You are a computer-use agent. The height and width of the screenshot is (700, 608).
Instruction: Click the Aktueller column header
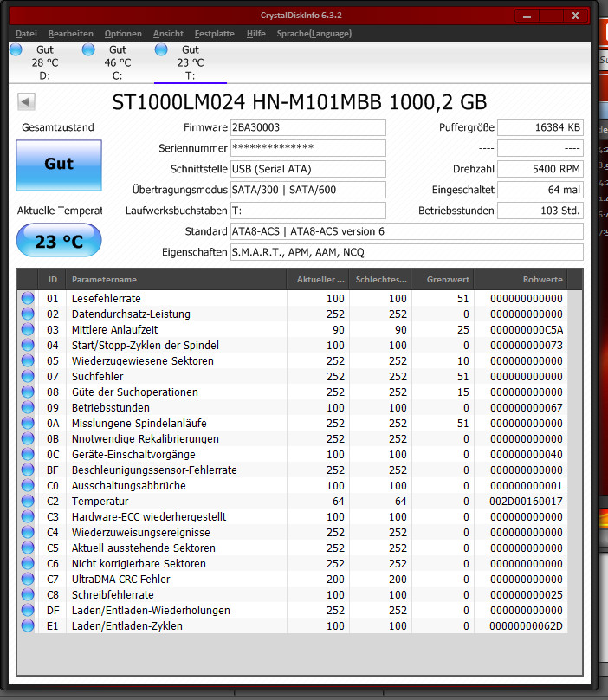click(317, 280)
